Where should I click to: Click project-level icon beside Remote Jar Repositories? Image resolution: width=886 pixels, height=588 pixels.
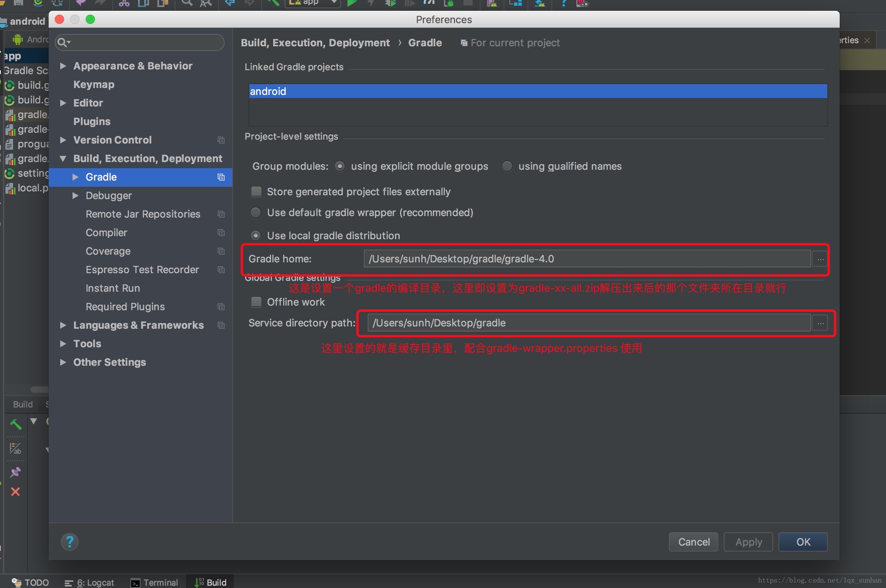pos(221,214)
